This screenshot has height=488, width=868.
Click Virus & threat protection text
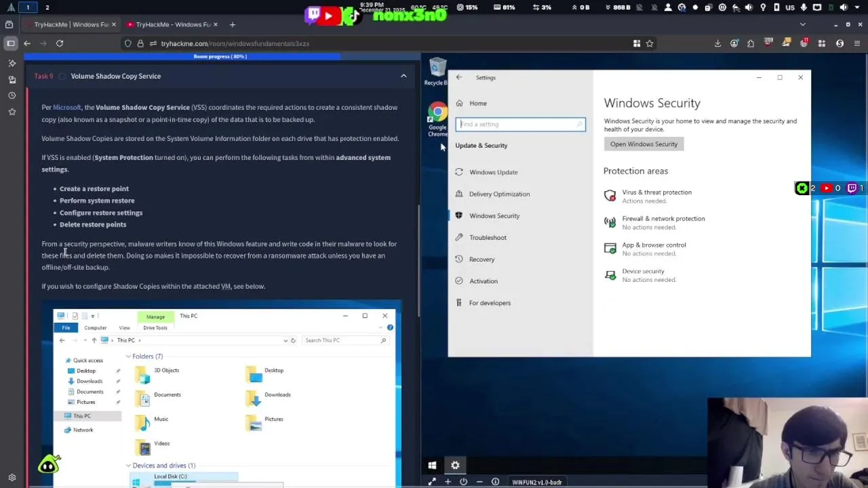pos(656,192)
